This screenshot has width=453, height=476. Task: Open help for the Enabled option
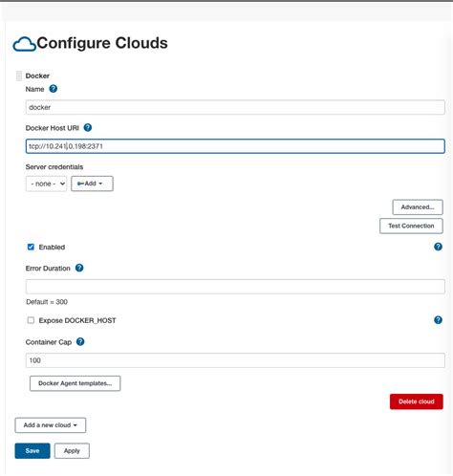(438, 247)
